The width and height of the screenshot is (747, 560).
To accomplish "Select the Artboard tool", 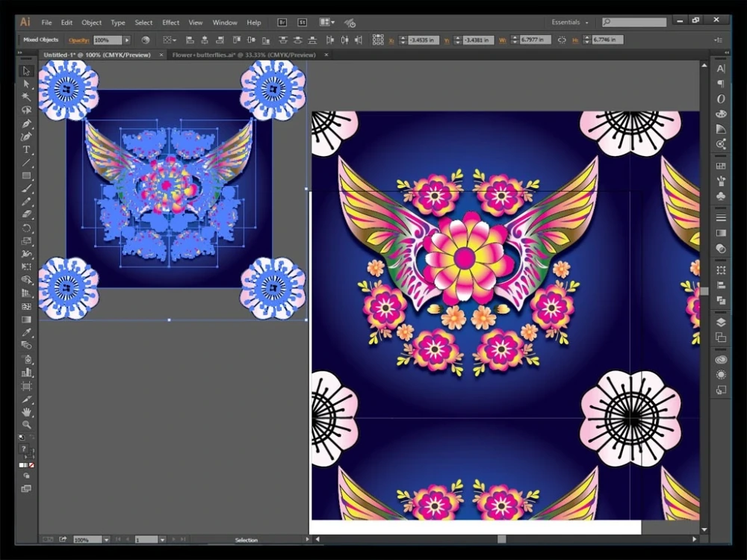I will [26, 386].
